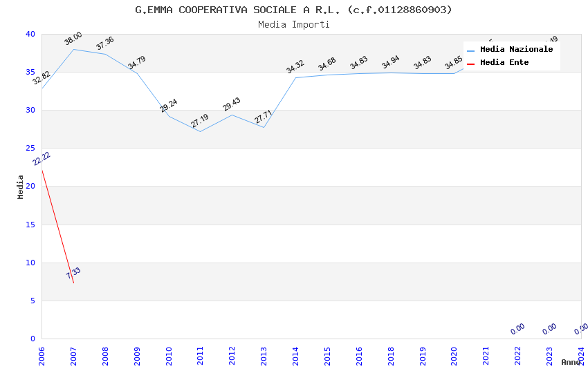Select year 2011 on the x-axis
Image resolution: width=588 pixels, height=380 pixels.
200,356
